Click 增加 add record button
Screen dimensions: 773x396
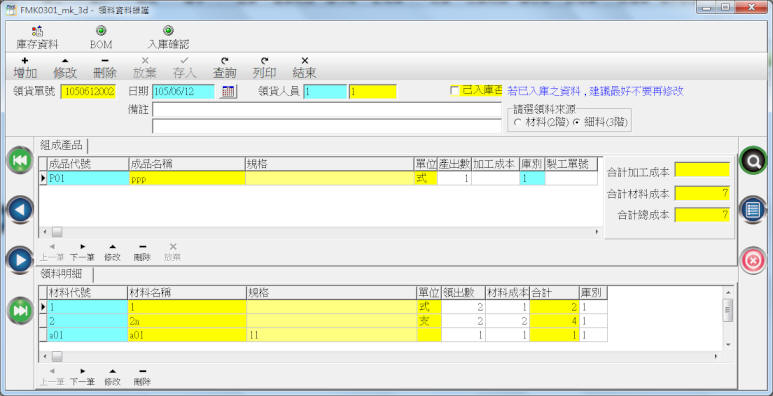(x=25, y=68)
